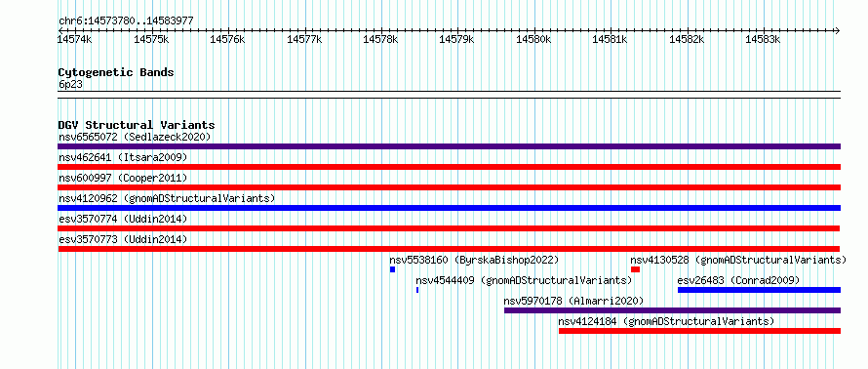Click the chr6:14573780..14583977 coordinate label

126,21
